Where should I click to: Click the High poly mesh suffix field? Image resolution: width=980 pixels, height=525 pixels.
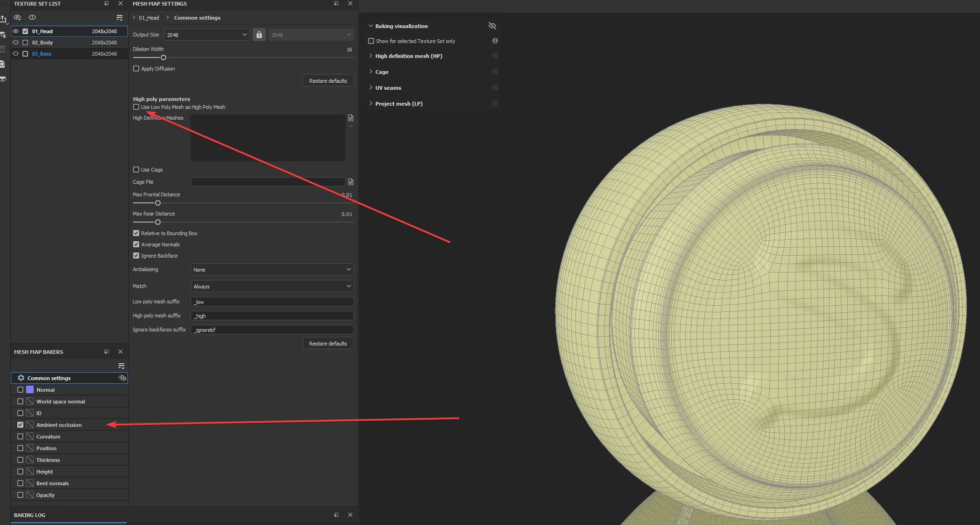271,316
